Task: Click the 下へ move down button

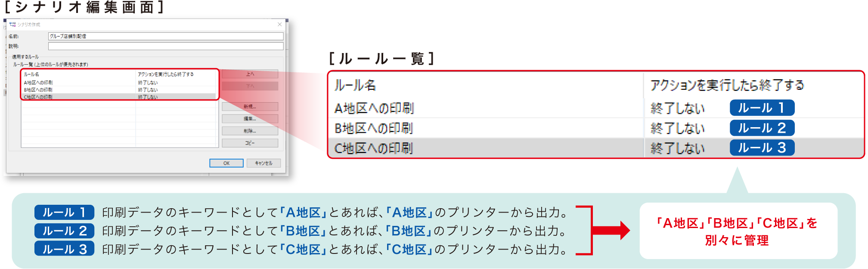Action: (250, 87)
